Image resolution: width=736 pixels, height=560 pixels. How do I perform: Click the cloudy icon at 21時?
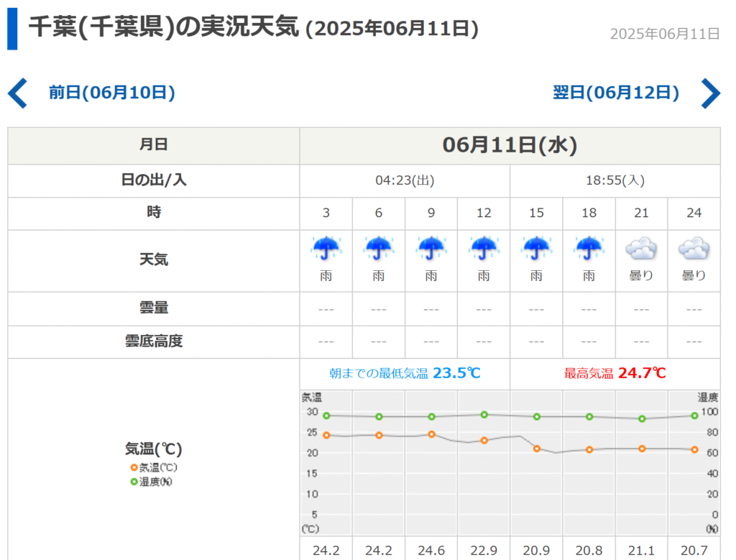(x=641, y=248)
